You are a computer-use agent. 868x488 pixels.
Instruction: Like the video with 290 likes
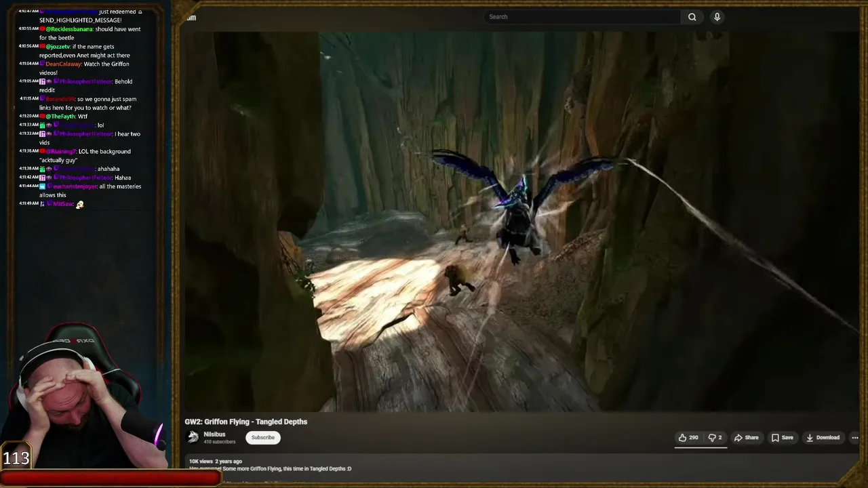tap(688, 438)
